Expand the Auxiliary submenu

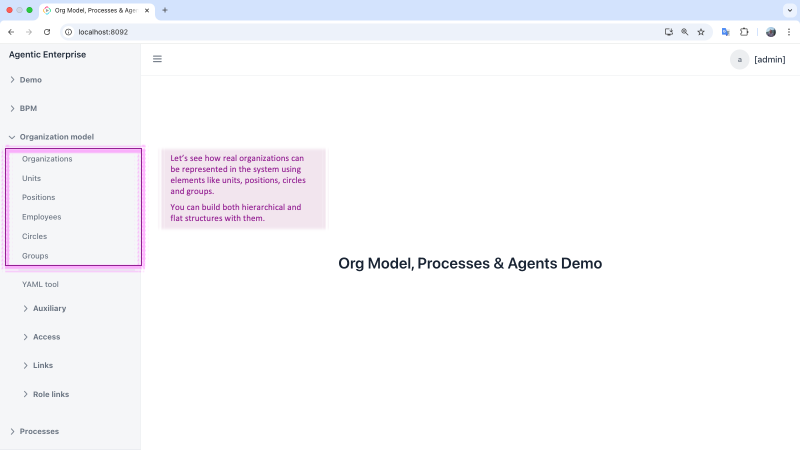point(45,308)
